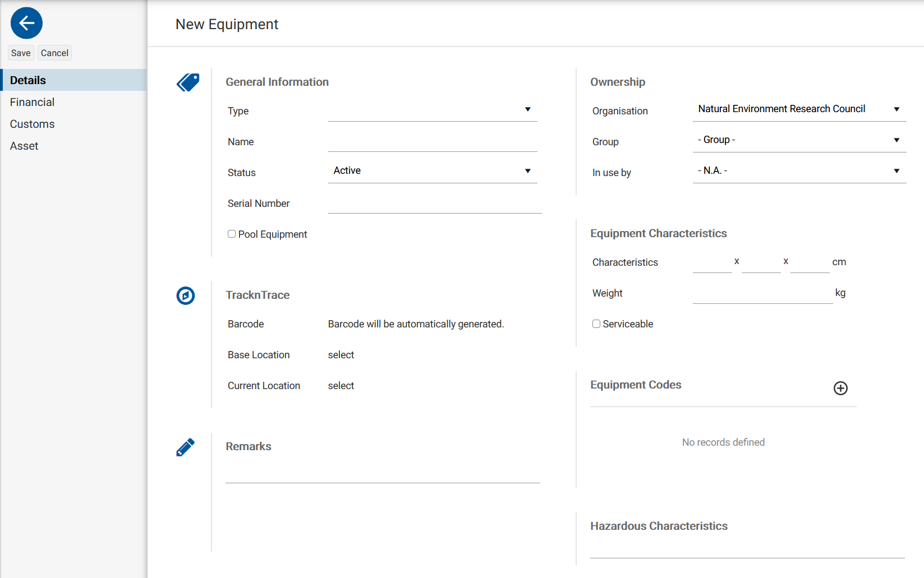This screenshot has width=924, height=578.
Task: Save the new equipment record
Action: click(20, 52)
